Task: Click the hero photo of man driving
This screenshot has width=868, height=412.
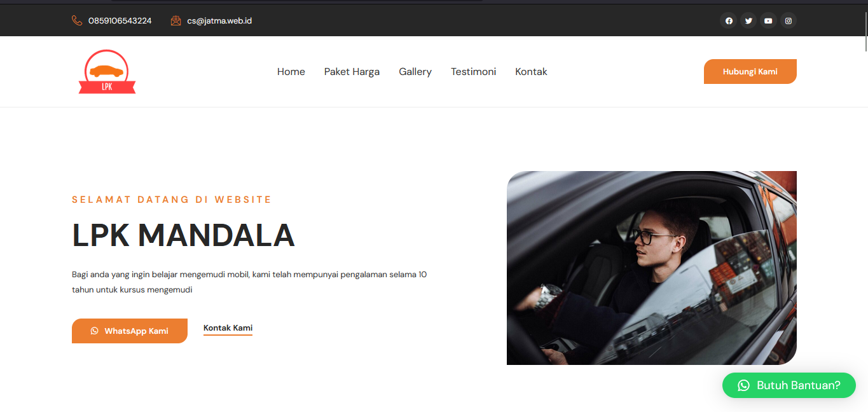Action: point(652,268)
